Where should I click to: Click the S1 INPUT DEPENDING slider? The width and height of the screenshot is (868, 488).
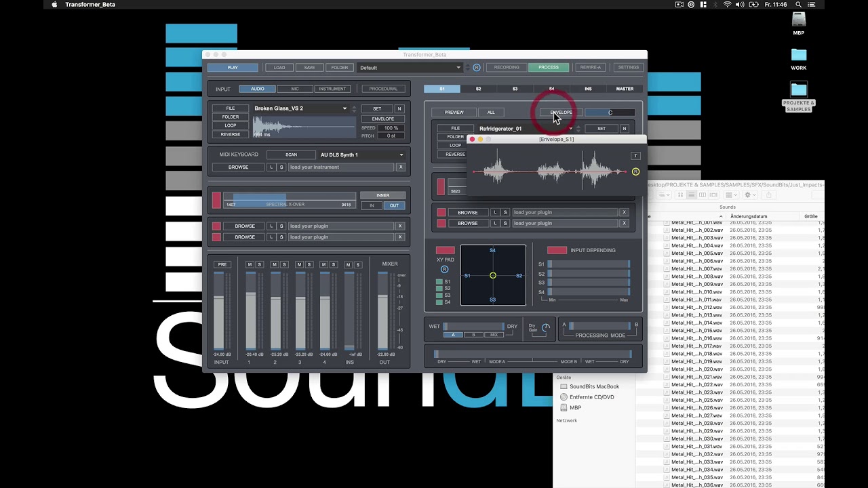(589, 264)
